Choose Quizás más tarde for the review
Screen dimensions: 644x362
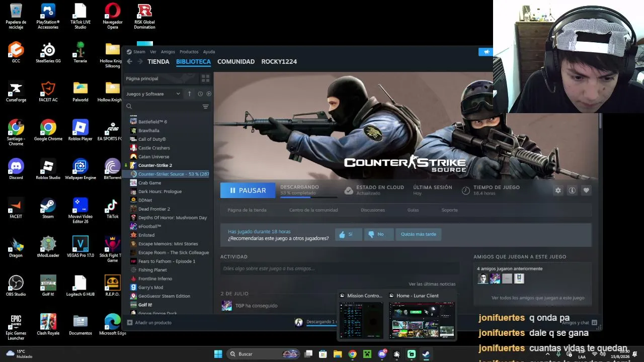coord(419,234)
